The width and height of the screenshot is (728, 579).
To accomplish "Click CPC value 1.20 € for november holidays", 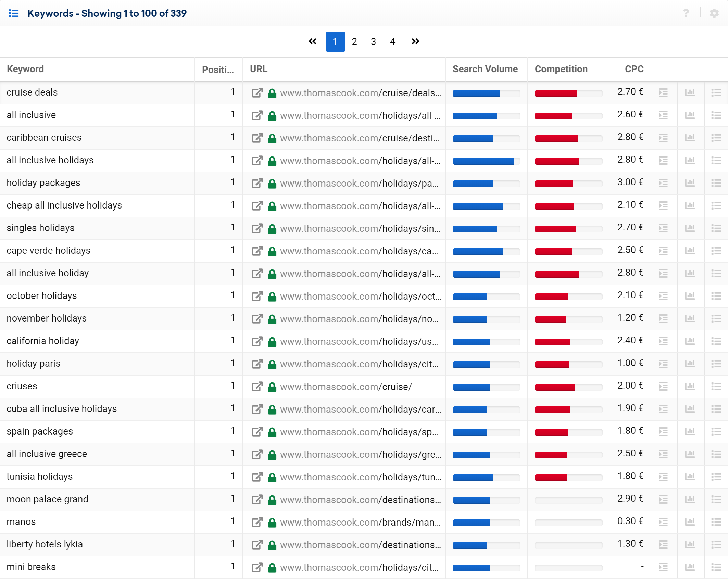I will tap(630, 318).
